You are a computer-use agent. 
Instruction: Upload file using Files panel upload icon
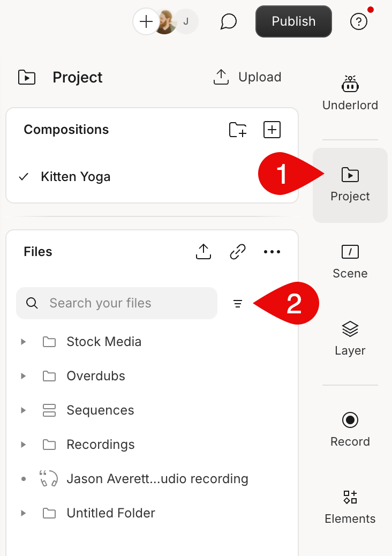click(203, 252)
